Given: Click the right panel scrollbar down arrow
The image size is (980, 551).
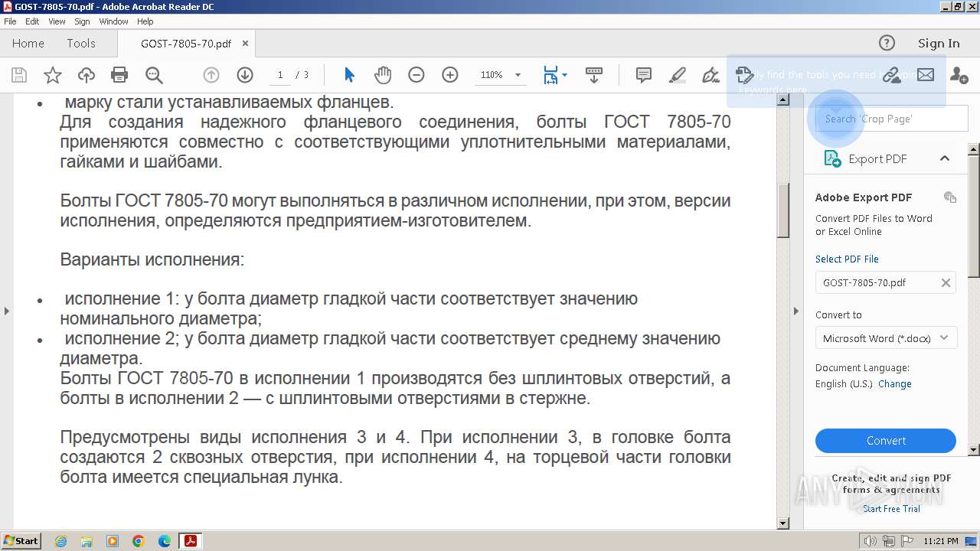Looking at the screenshot, I should 974,450.
